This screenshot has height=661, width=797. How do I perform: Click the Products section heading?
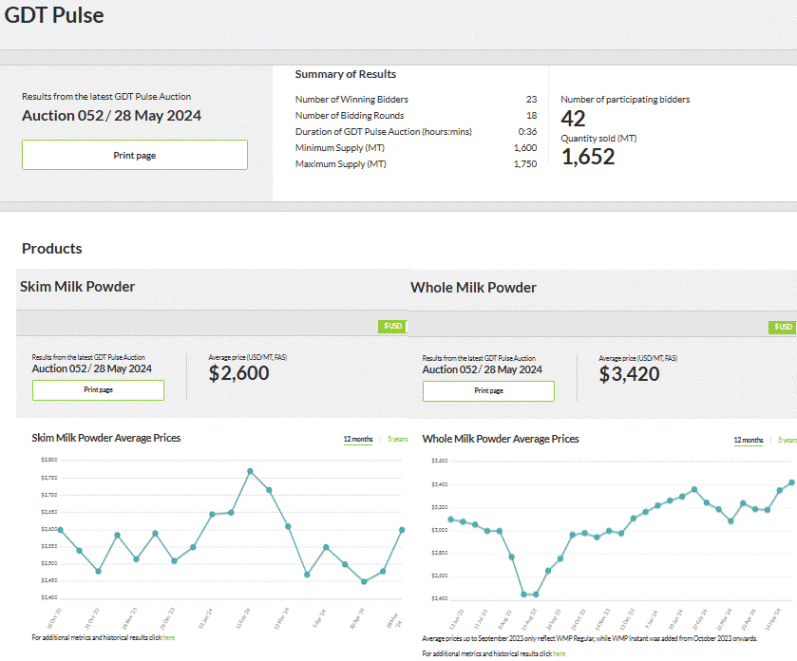(x=52, y=249)
